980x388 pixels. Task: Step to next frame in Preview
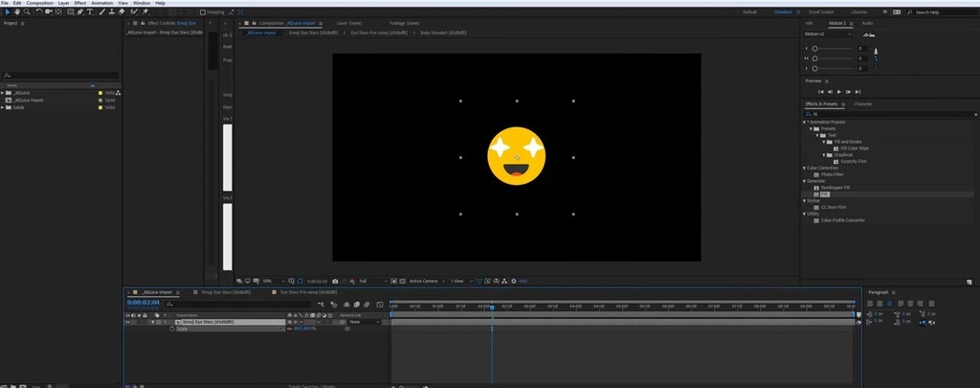848,92
